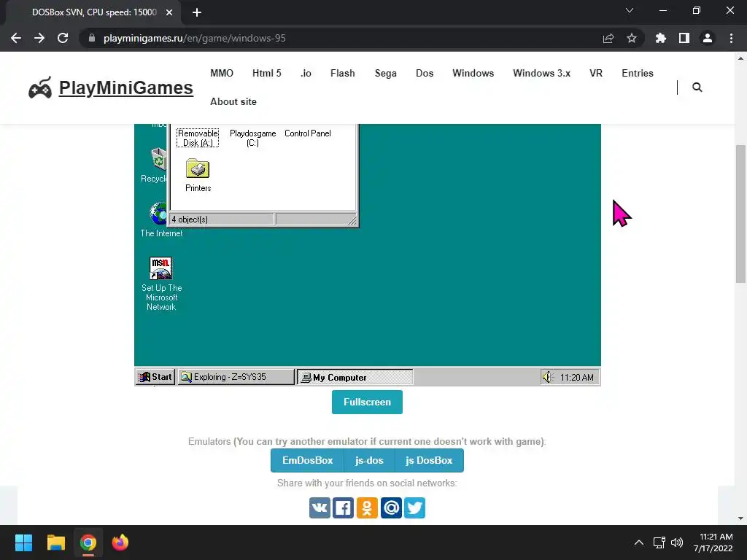747x560 pixels.
Task: Click the PlayMiniGames gamepad logo
Action: (x=40, y=87)
